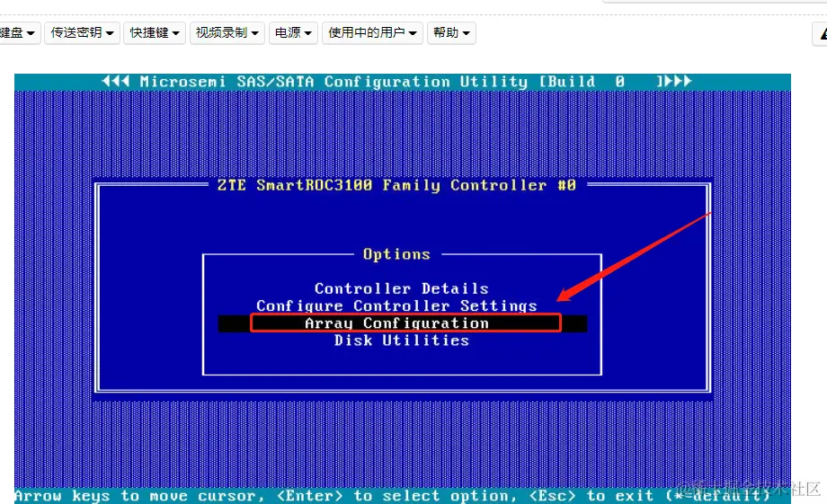Open the 电源 power dropdown
Screen dimensions: 827x504
coord(293,32)
